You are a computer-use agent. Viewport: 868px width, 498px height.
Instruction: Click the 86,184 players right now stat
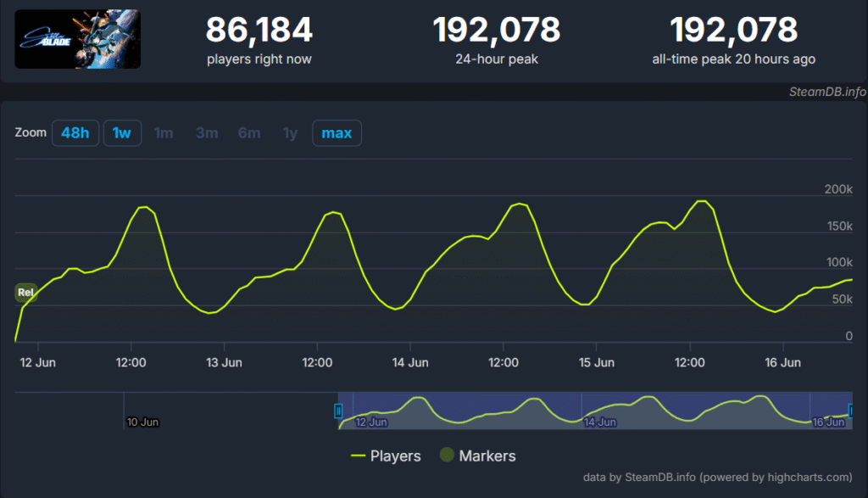point(259,39)
